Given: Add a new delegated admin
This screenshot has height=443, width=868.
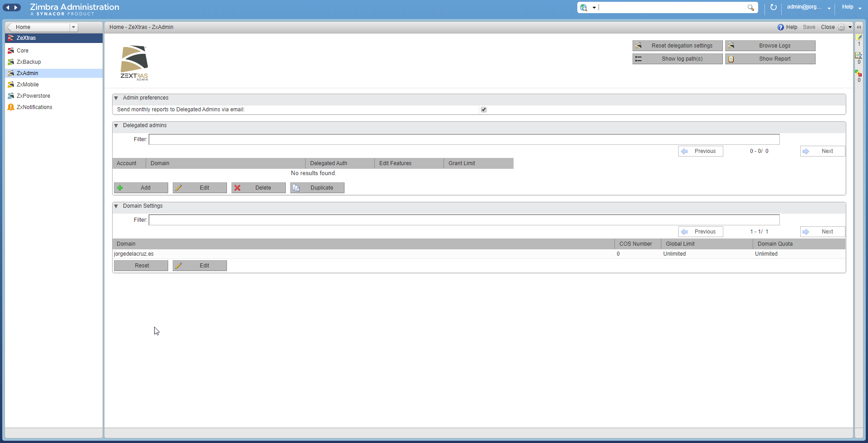Looking at the screenshot, I should (141, 188).
